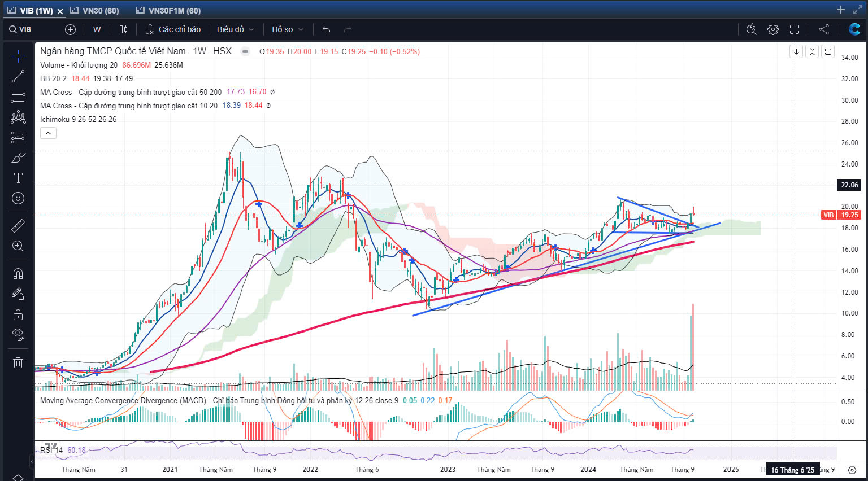
Task: Undo the last chart action
Action: [326, 29]
